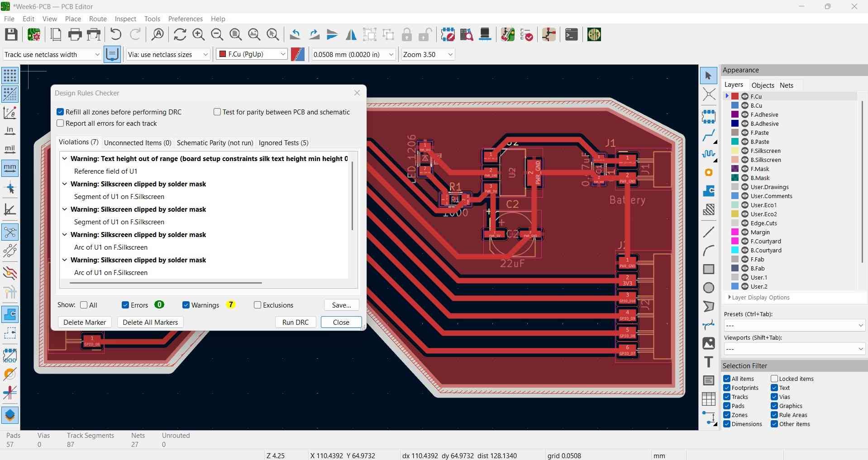The width and height of the screenshot is (868, 460).
Task: Select the Route Tracks tool
Action: click(709, 135)
